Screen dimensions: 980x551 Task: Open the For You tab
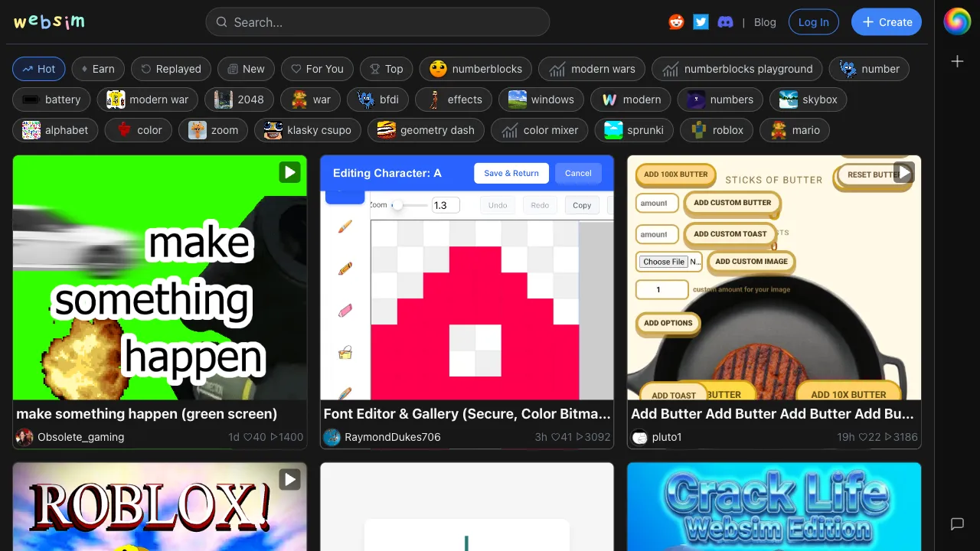pyautogui.click(x=317, y=69)
